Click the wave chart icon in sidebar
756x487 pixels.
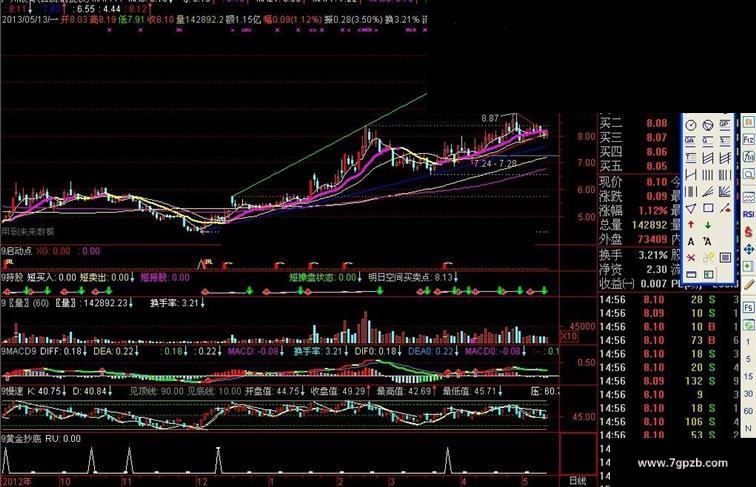coord(748,197)
